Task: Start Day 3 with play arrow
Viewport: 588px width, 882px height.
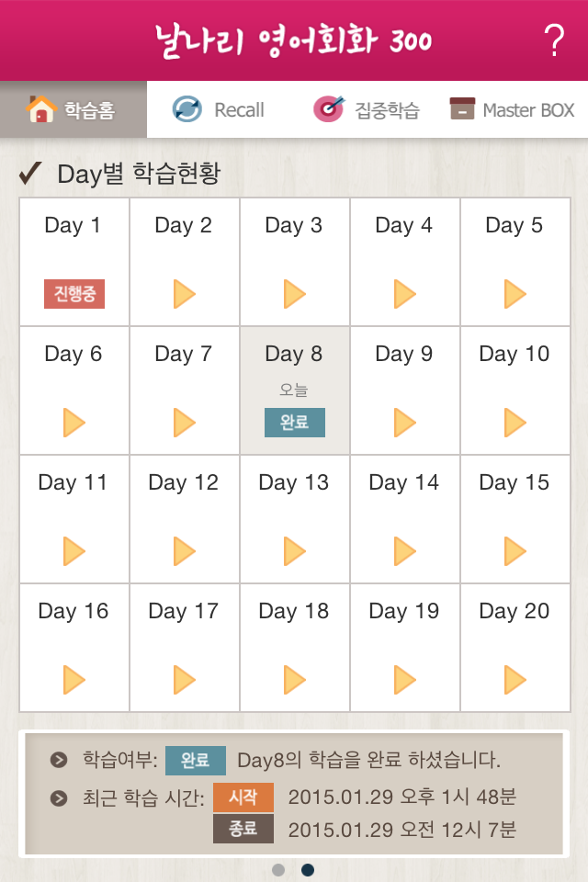Action: click(295, 294)
